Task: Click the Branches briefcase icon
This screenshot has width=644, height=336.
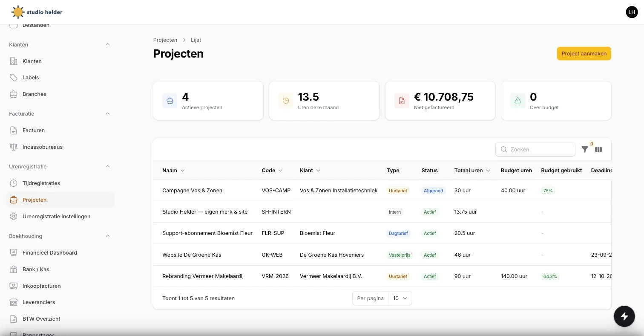Action: tap(14, 94)
